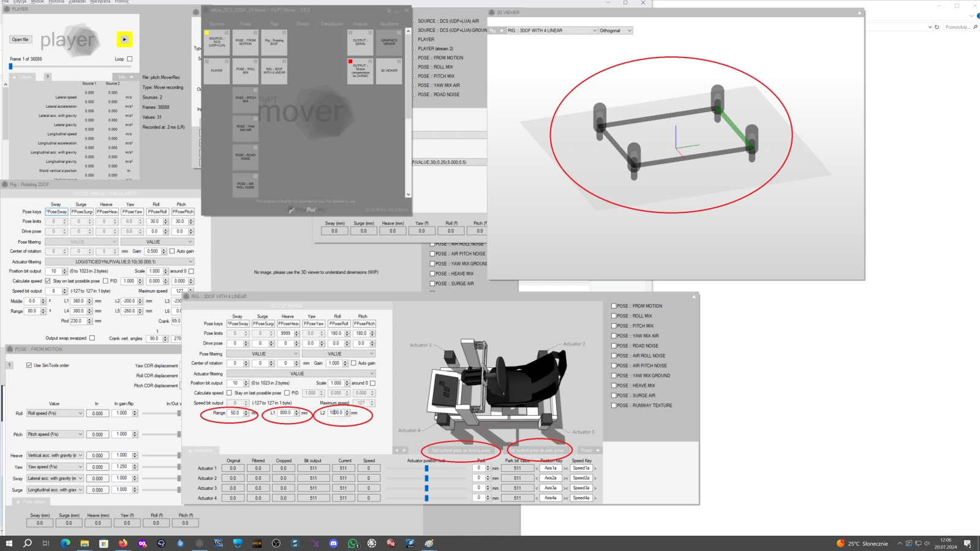Start playback with the yellow play button
980x551 pixels.
[x=124, y=39]
